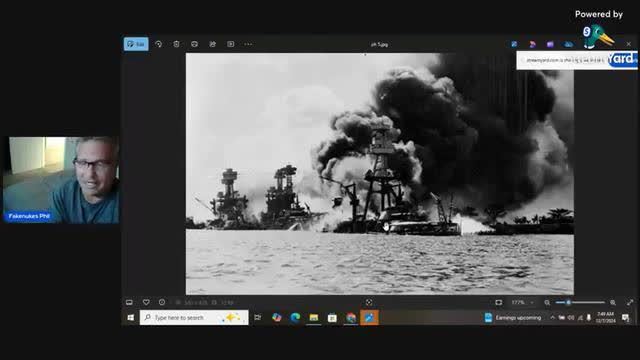The height and width of the screenshot is (360, 640).
Task: Zoom in with the plus magnifier icon
Action: pos(613,302)
